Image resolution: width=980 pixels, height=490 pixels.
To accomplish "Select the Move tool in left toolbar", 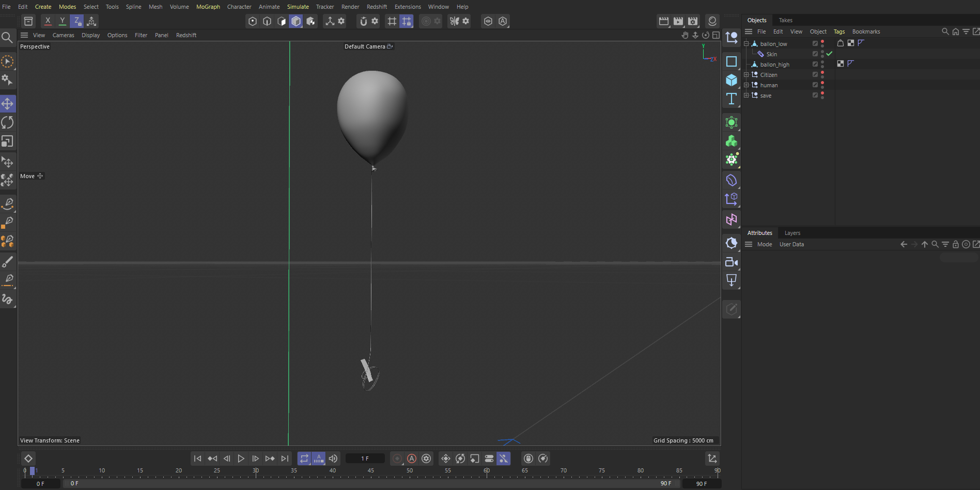I will pos(8,104).
